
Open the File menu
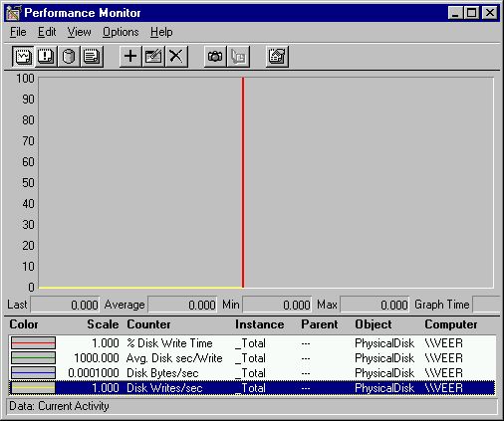18,32
